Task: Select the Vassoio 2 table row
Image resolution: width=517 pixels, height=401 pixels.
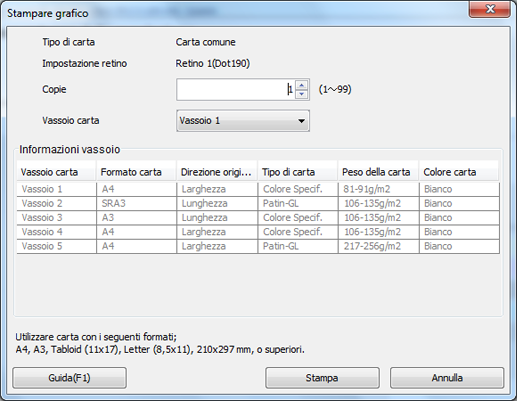Action: [x=258, y=203]
